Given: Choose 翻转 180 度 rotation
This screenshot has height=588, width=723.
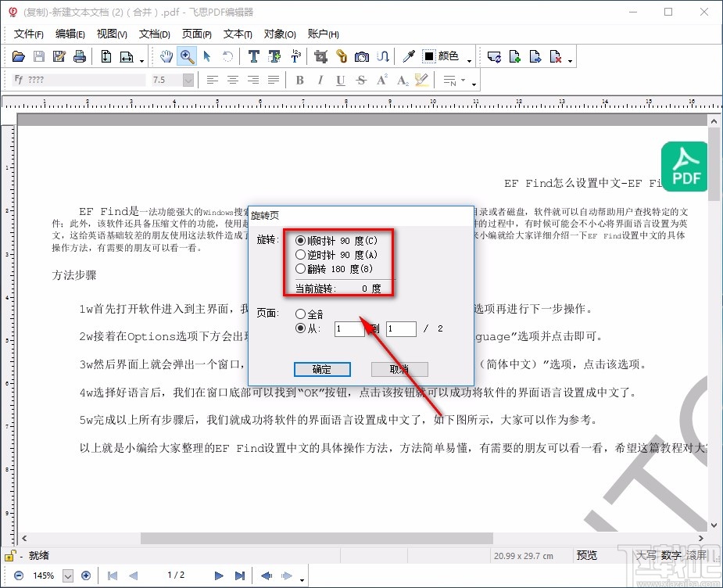Looking at the screenshot, I should (x=299, y=268).
